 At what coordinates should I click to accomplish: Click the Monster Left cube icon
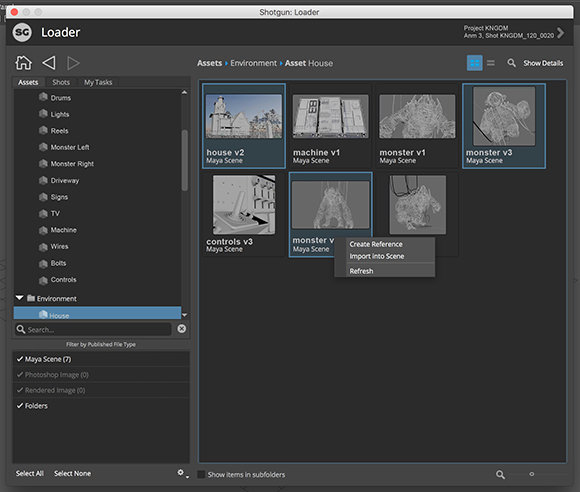tap(43, 147)
